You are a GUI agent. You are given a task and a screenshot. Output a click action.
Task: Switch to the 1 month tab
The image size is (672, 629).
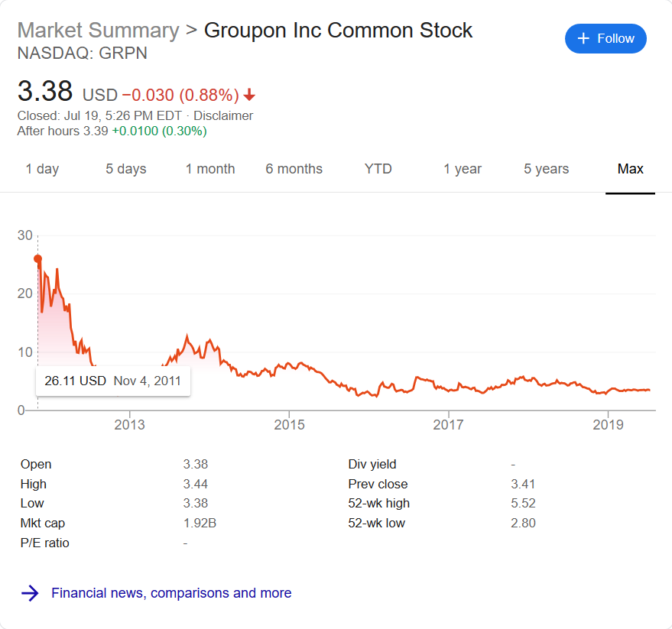click(x=210, y=169)
